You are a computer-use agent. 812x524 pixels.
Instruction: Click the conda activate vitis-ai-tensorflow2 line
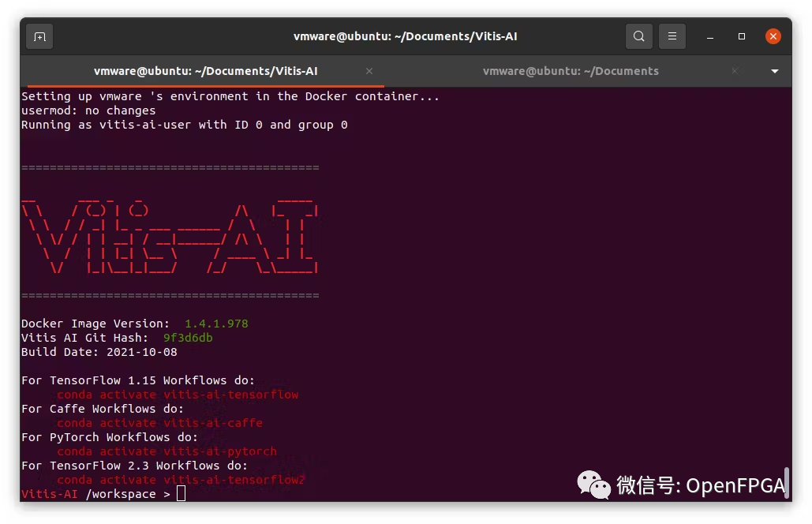(181, 480)
